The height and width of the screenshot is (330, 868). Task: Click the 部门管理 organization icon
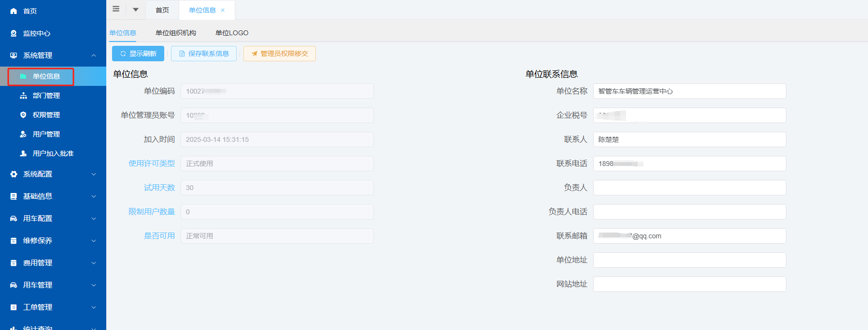[23, 96]
